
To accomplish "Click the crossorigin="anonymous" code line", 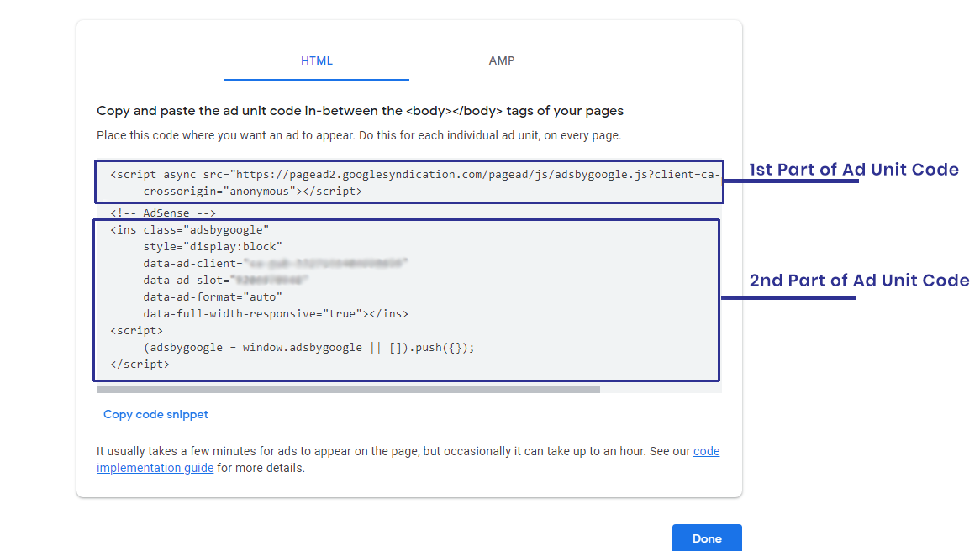I will pos(252,192).
